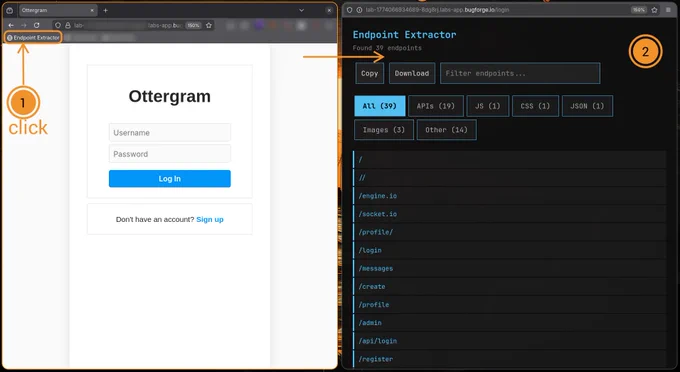Screen dimensions: 680x372
Task: Click the Endpoint Extractor title
Action: 404,35
